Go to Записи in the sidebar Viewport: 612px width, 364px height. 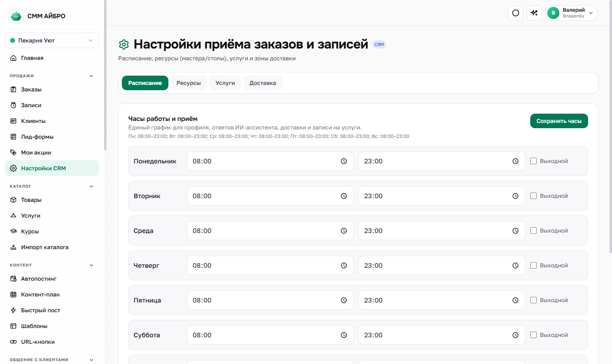tap(52, 105)
